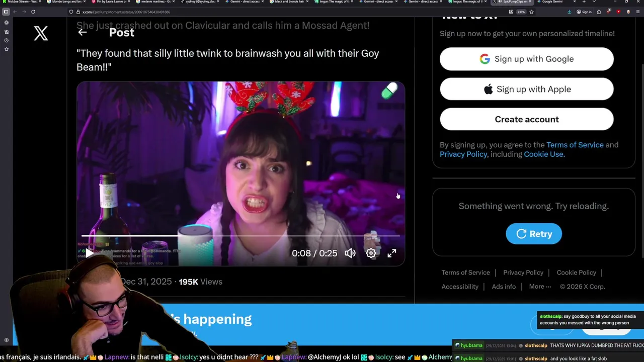The height and width of the screenshot is (362, 644).
Task: Bookmark this page with the star icon
Action: (x=531, y=12)
